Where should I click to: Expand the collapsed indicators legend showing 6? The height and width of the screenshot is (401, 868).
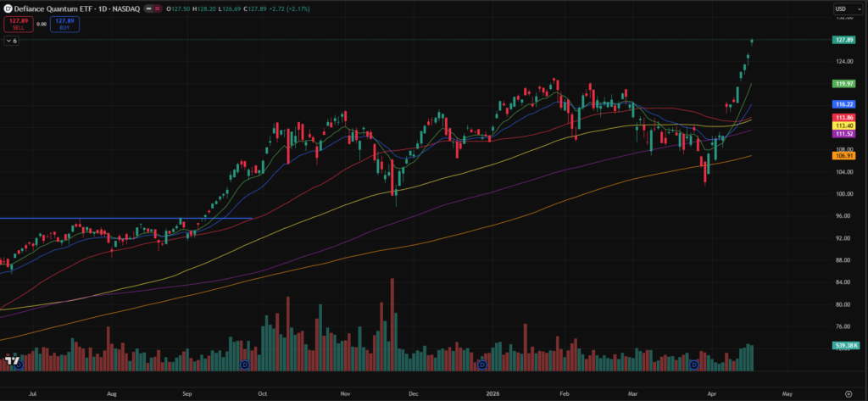(12, 41)
